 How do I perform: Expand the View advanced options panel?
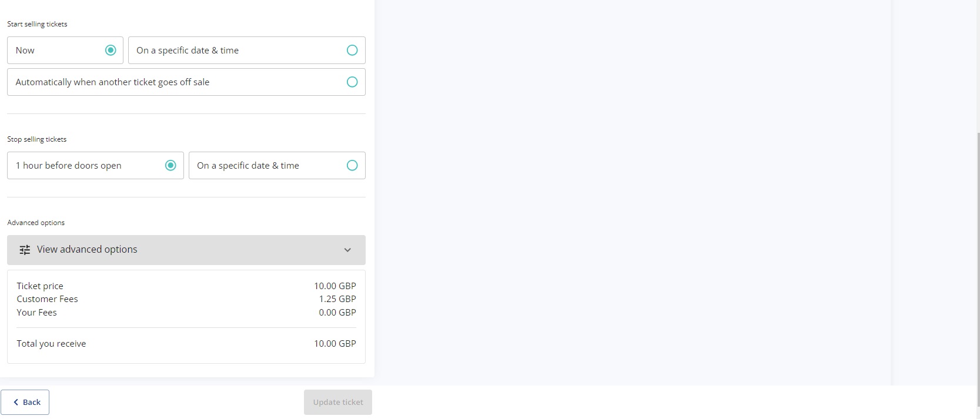(186, 250)
